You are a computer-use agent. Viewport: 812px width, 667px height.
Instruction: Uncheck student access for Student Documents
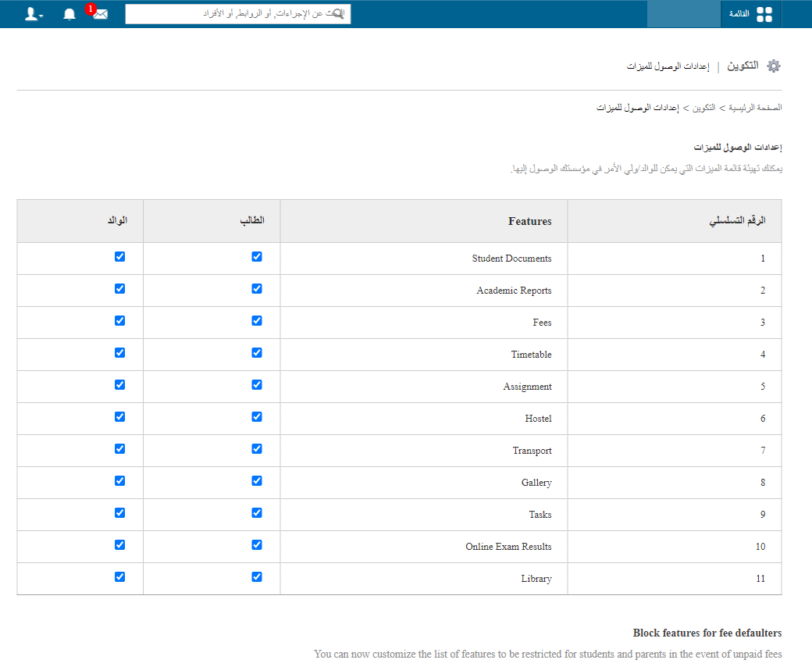tap(257, 257)
